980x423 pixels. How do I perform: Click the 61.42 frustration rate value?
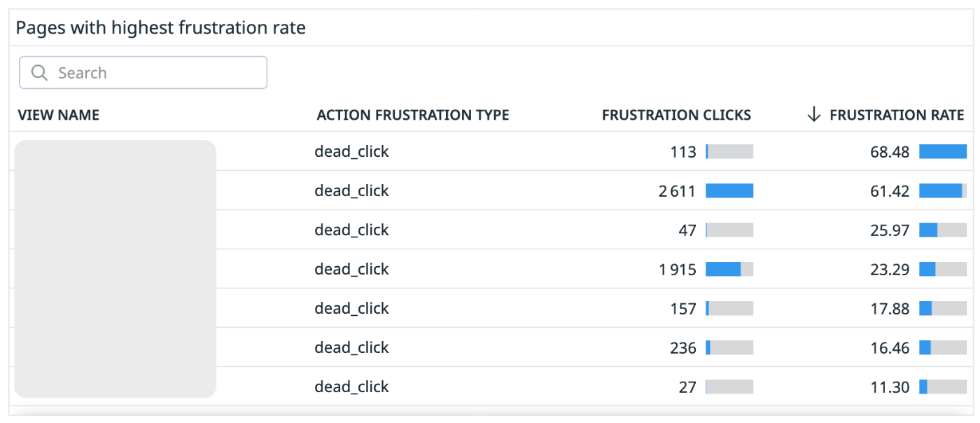[x=890, y=190]
